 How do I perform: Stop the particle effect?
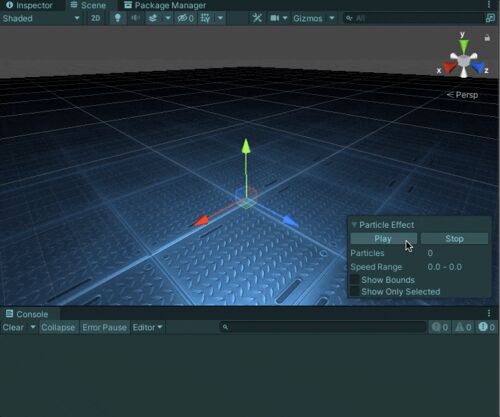click(x=454, y=239)
